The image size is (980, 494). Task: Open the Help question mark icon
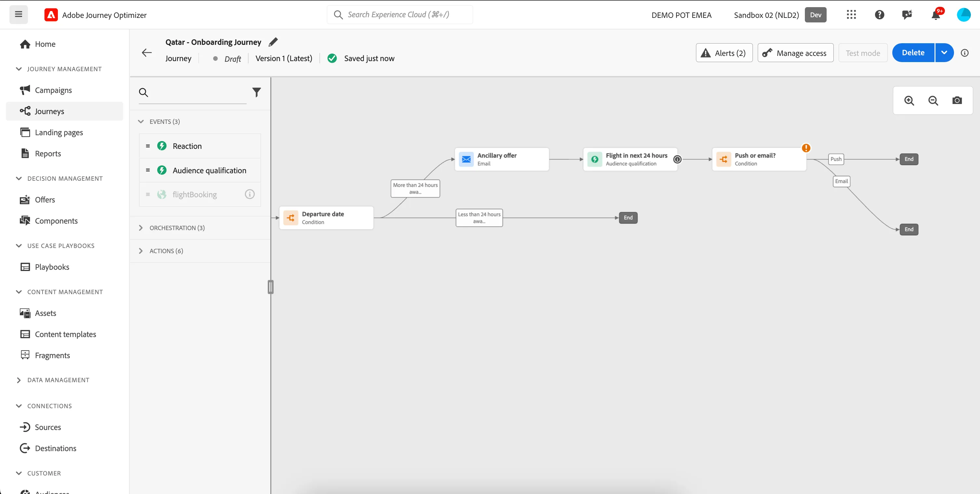coord(880,15)
